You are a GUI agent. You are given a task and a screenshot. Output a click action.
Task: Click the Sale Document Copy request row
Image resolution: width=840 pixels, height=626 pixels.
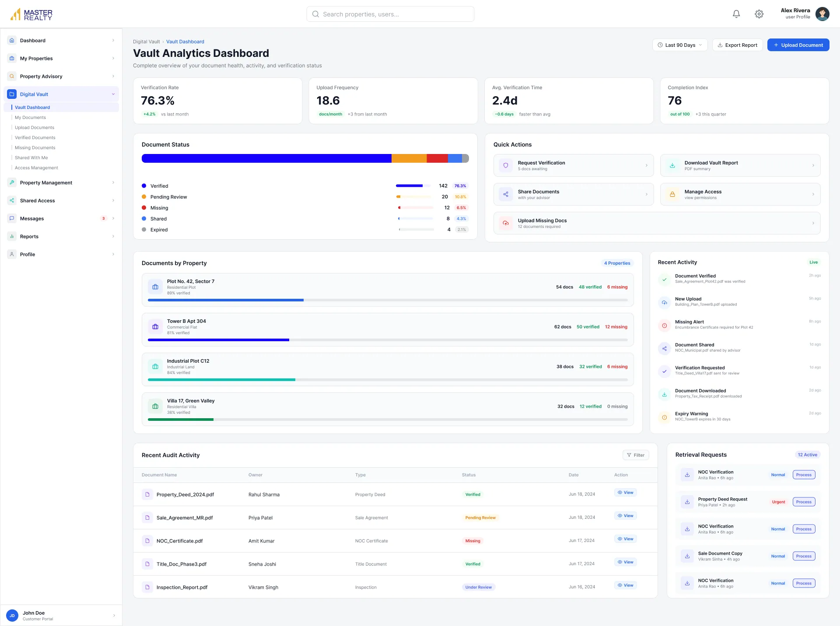(x=748, y=556)
